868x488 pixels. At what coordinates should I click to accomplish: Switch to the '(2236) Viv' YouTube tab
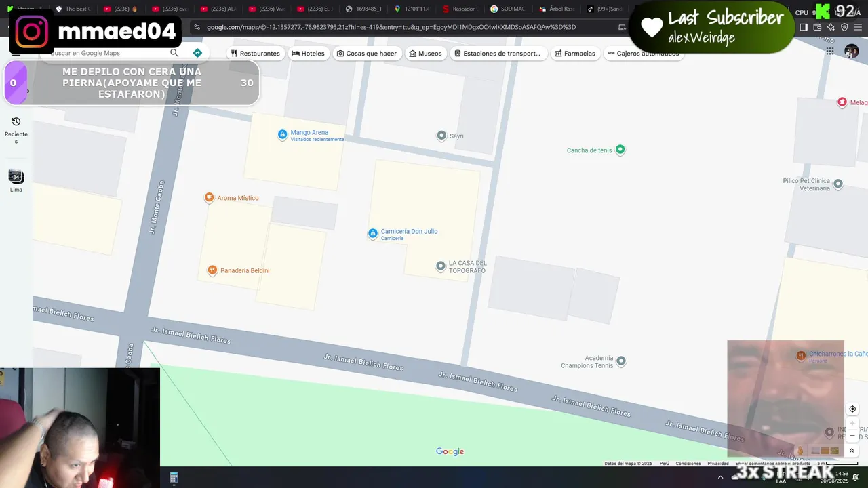tap(266, 9)
